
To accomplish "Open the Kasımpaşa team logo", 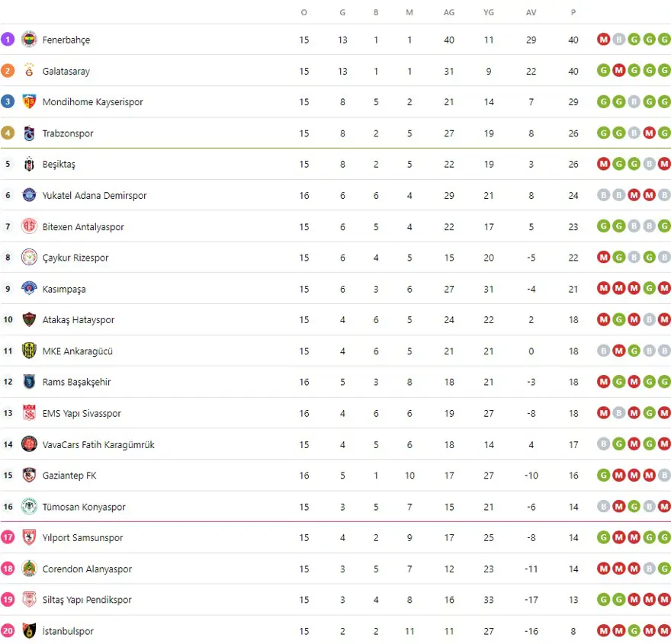I will [29, 289].
